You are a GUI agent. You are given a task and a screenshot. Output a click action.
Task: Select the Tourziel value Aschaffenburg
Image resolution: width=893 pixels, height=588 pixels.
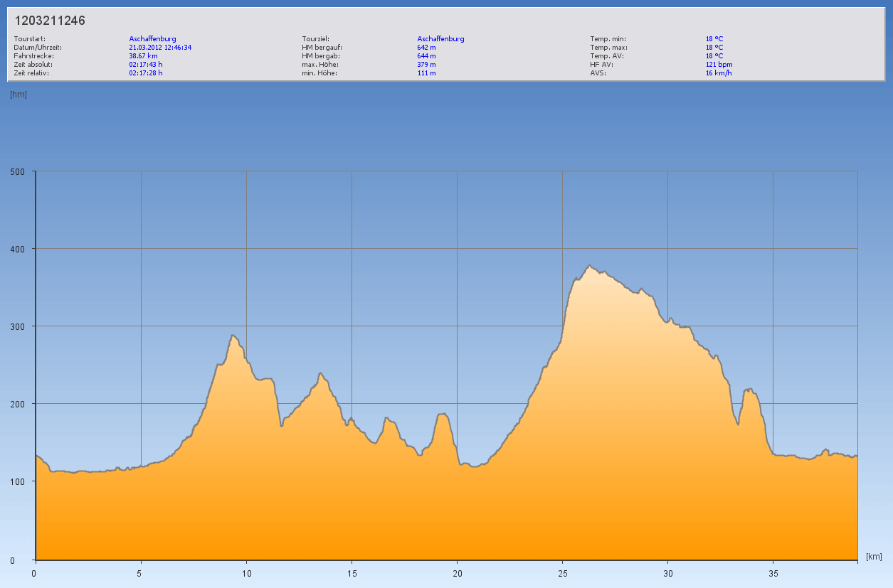click(x=440, y=38)
